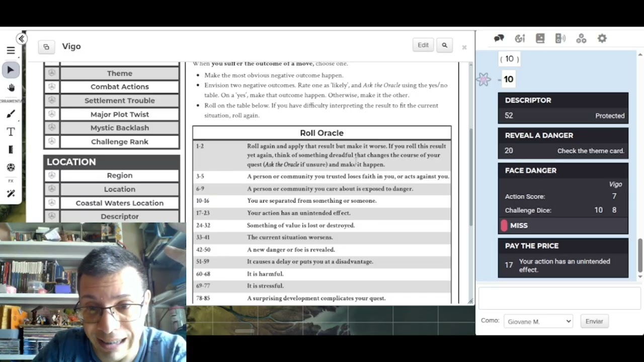Pop out the Vigo sheet window
This screenshot has height=362, width=644.
(46, 47)
